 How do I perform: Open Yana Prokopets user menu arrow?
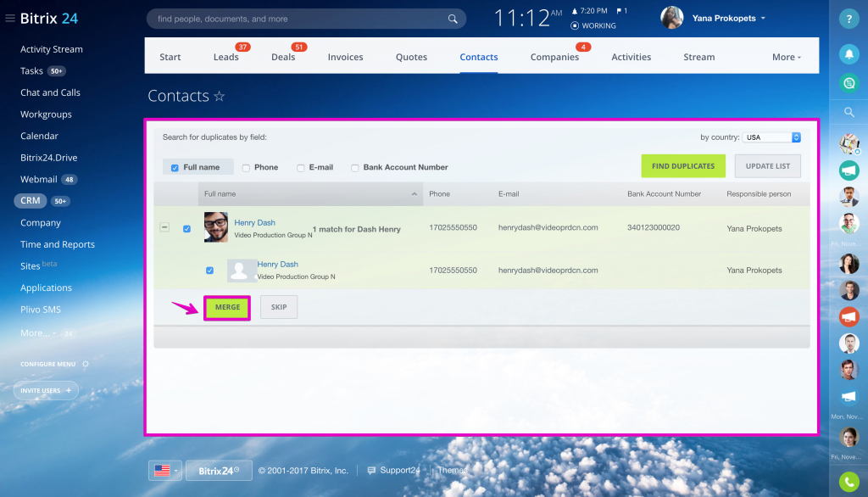pos(764,19)
